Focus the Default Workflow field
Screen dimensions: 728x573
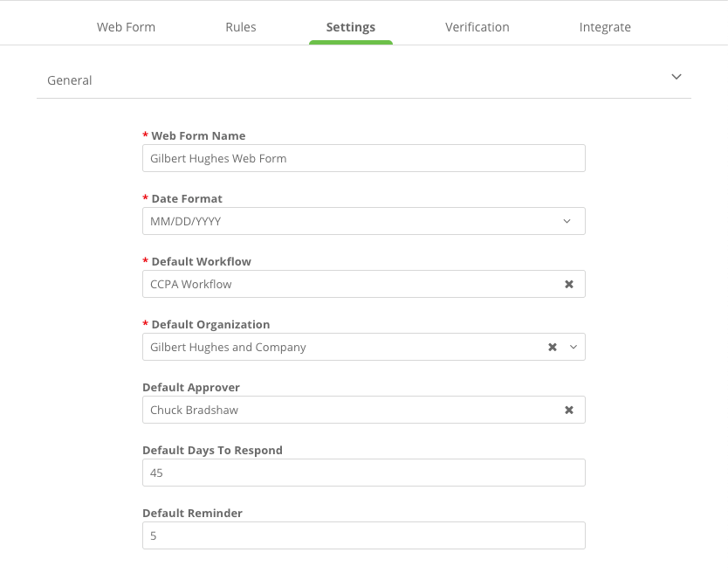click(x=349, y=284)
